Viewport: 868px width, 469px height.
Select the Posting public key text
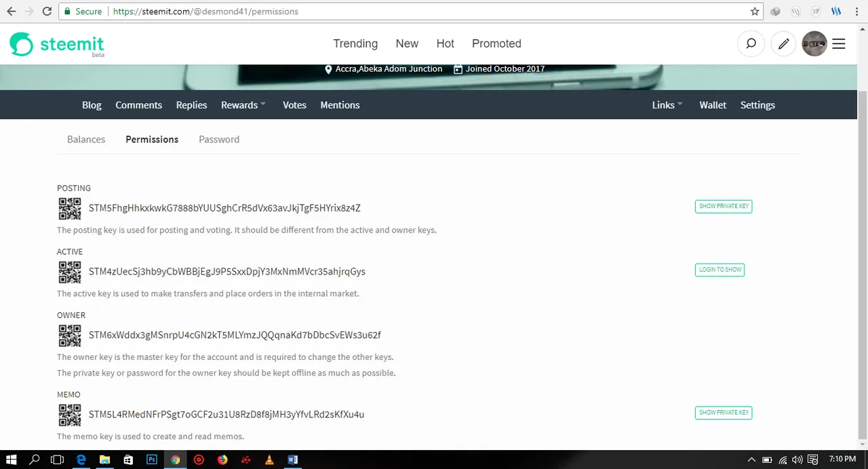point(224,208)
